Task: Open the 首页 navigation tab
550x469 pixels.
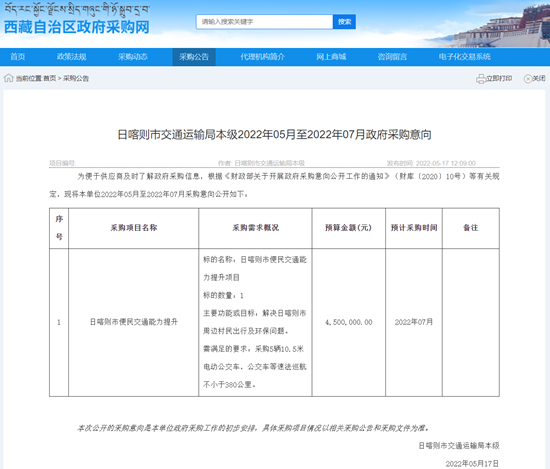Action: pyautogui.click(x=18, y=57)
